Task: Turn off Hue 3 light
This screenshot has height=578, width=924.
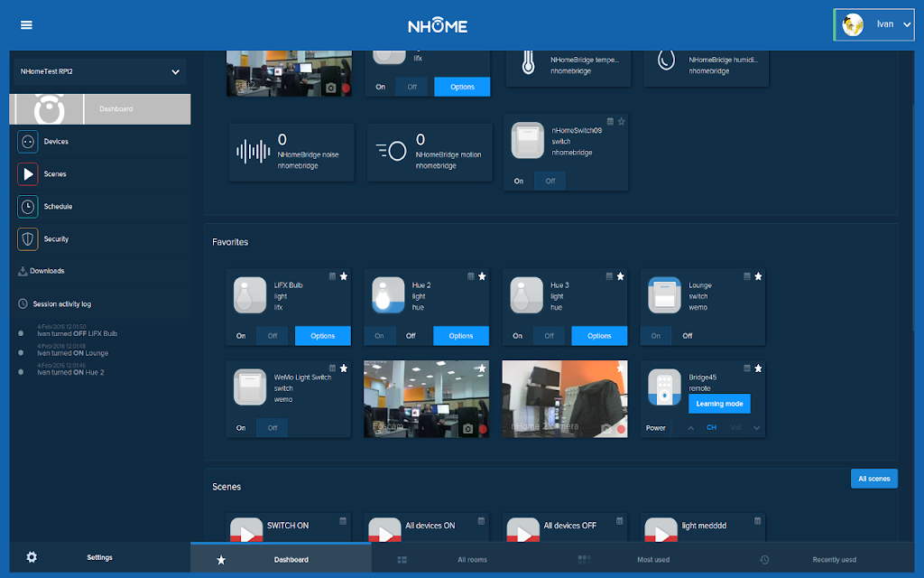Action: click(x=550, y=336)
